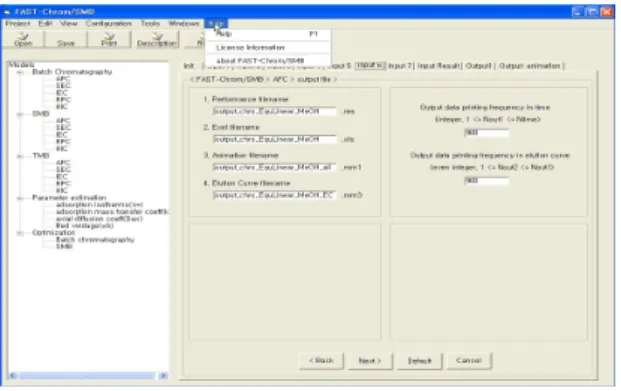Switch to the Input Result tab
This screenshot has width=621, height=391.
438,66
